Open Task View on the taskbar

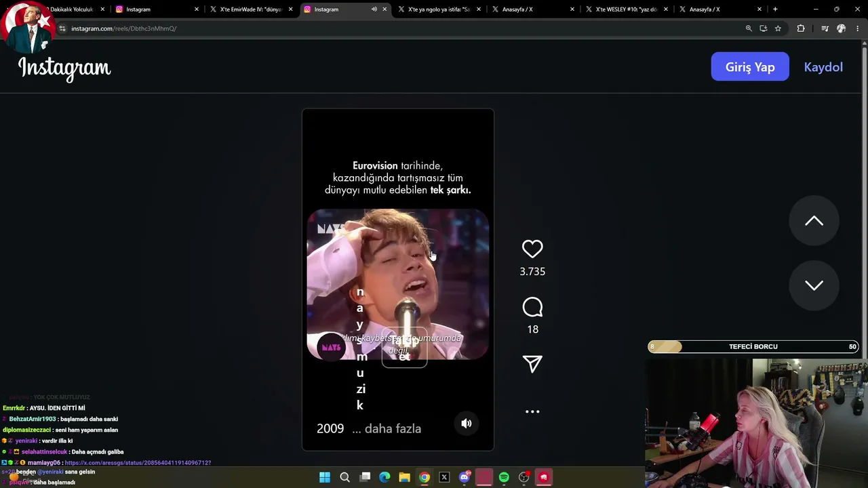[365, 477]
